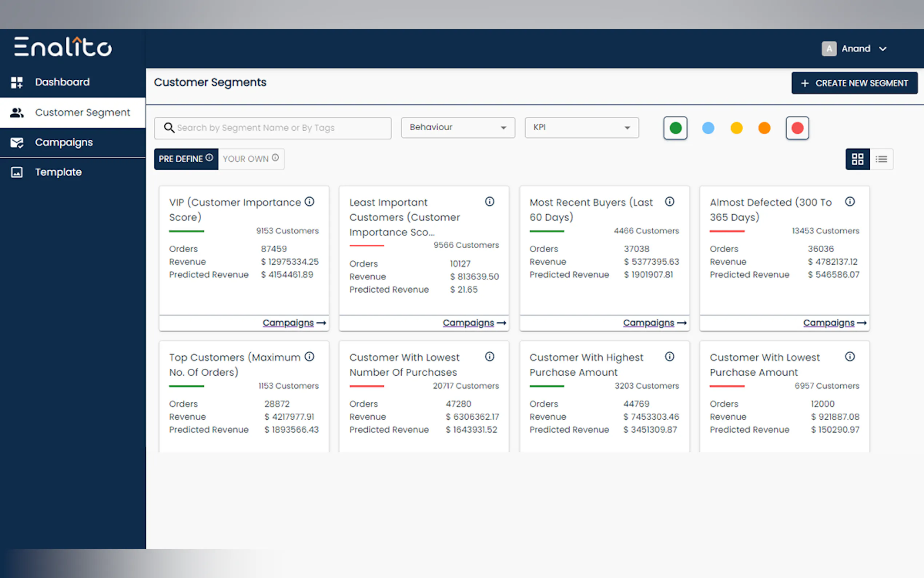Image resolution: width=924 pixels, height=578 pixels.
Task: Show info for Most Recent Buyers card
Action: [670, 201]
